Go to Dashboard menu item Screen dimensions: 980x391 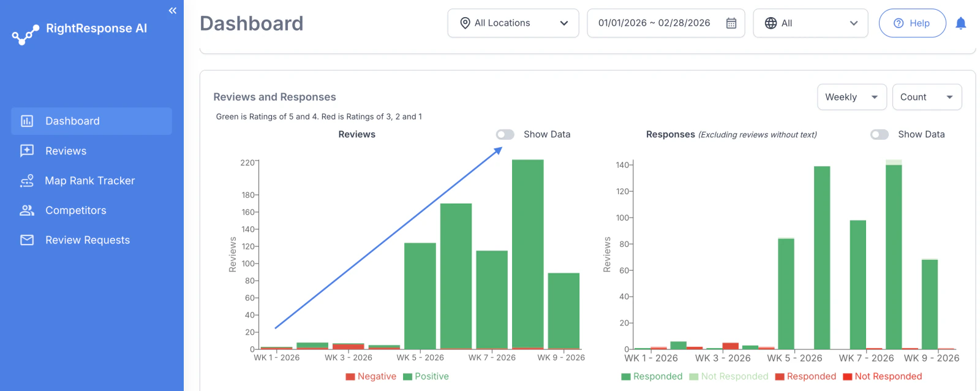(x=91, y=121)
